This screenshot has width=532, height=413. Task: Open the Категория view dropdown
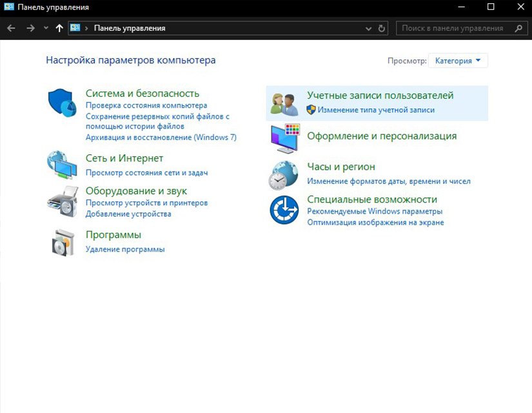point(458,61)
